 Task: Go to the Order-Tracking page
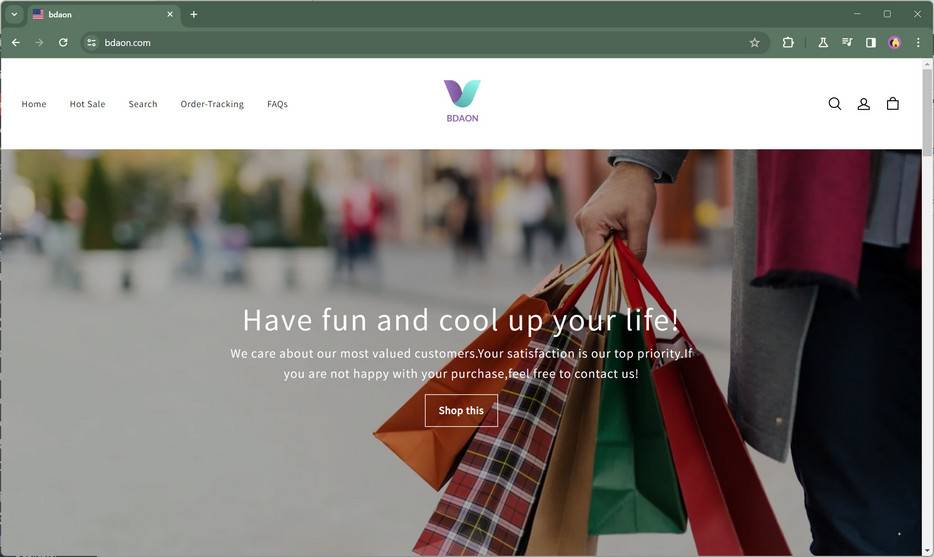[212, 104]
